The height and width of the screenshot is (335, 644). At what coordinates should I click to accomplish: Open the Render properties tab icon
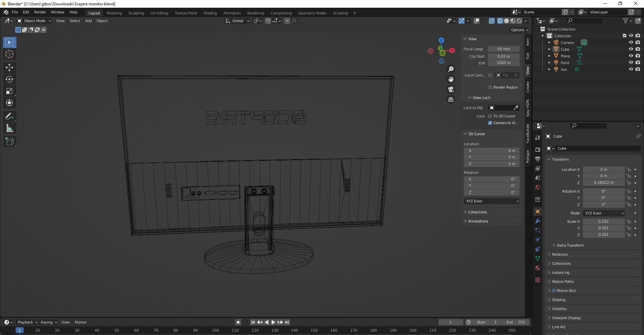click(x=538, y=149)
